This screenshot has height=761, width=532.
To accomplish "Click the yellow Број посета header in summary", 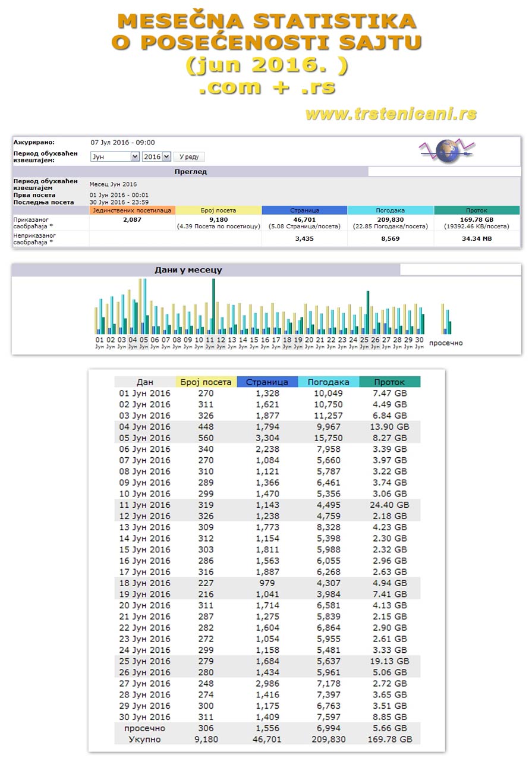I will pos(218,210).
